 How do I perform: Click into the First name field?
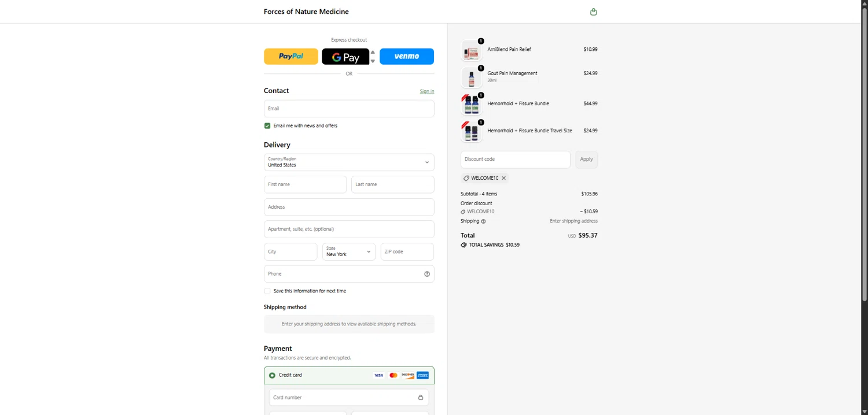[x=306, y=184]
